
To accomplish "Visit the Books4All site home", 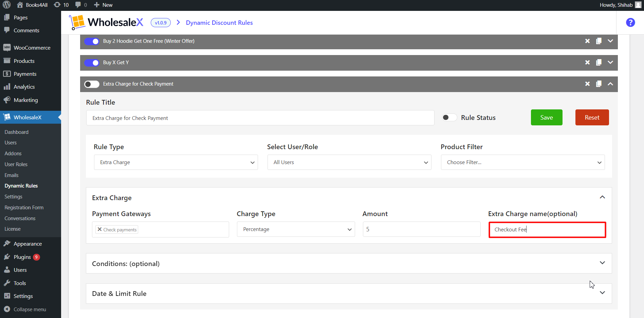I will [x=32, y=5].
